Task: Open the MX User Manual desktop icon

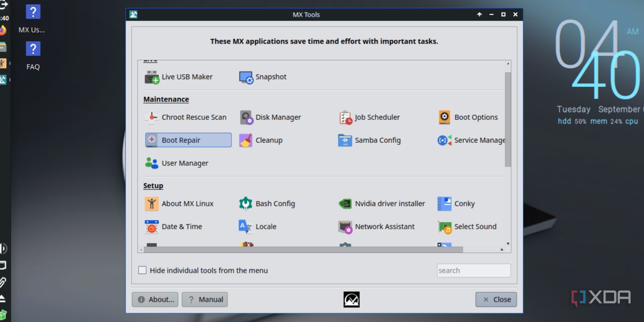Action: [x=32, y=19]
